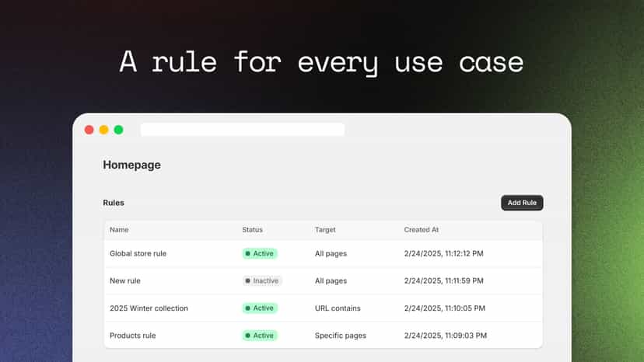
Task: Click the Homepage page title
Action: [x=132, y=165]
